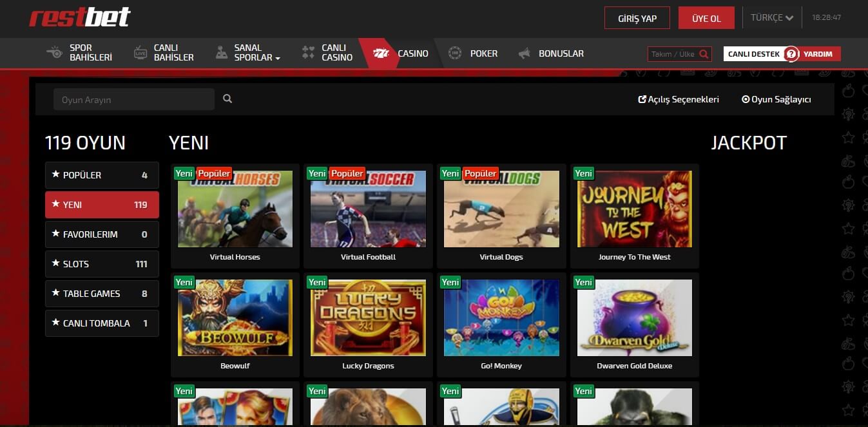Select the Slots category
868x427 pixels.
pos(102,264)
